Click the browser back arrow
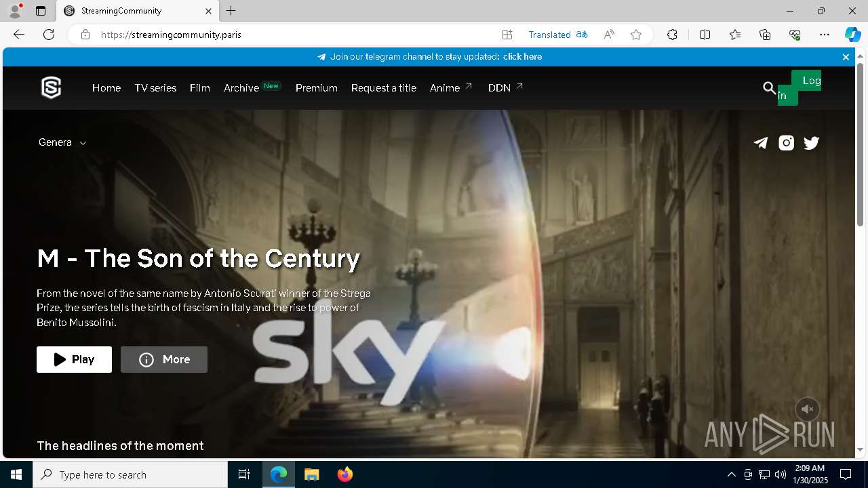This screenshot has width=868, height=488. [19, 35]
